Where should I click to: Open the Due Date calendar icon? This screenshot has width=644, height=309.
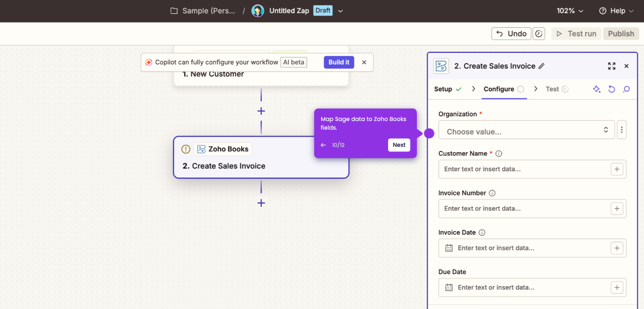(x=449, y=287)
